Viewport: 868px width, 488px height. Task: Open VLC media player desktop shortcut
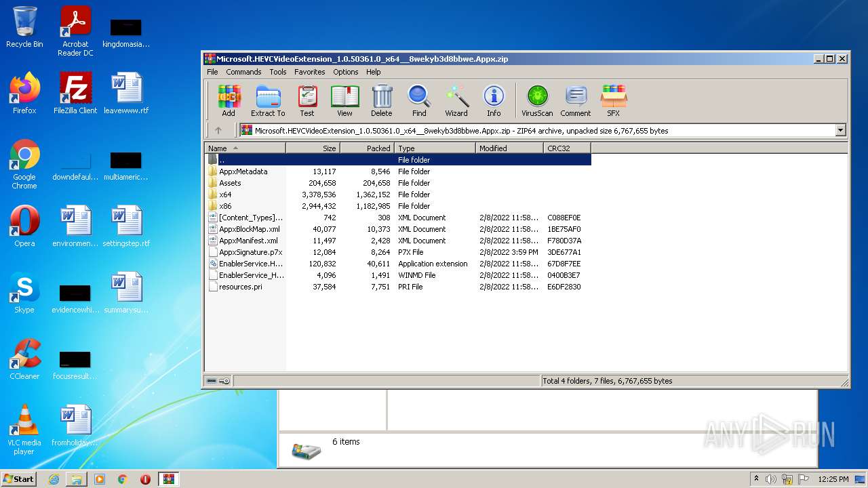click(24, 430)
